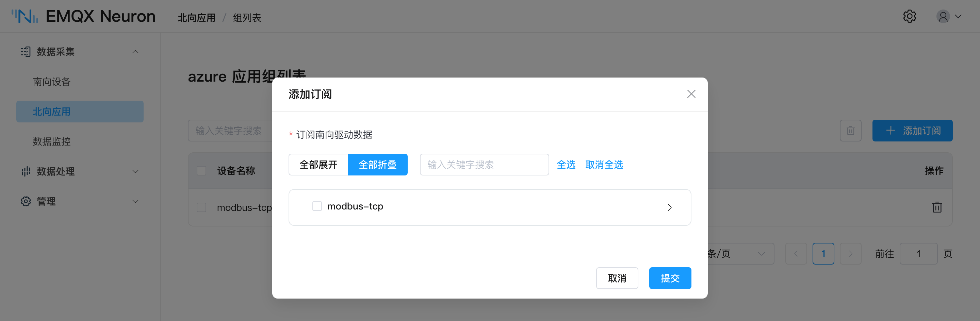Click the 数据采集 sidebar icon

pyautogui.click(x=26, y=52)
